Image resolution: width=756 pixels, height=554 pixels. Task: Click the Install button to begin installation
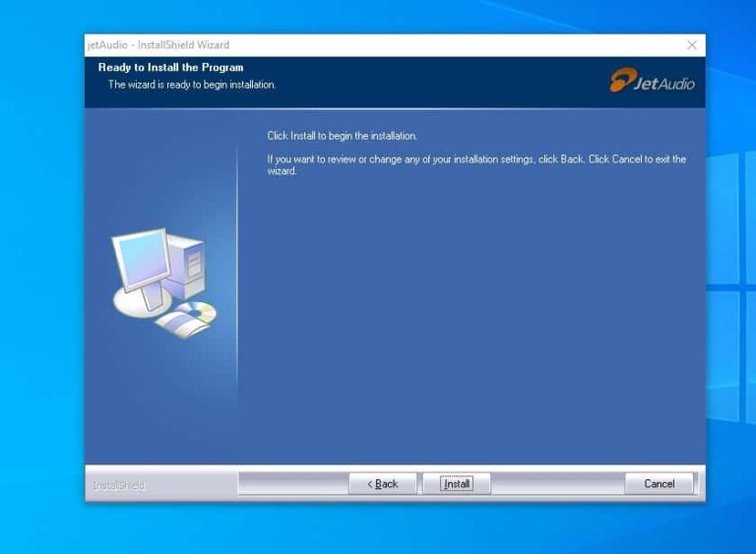(456, 484)
